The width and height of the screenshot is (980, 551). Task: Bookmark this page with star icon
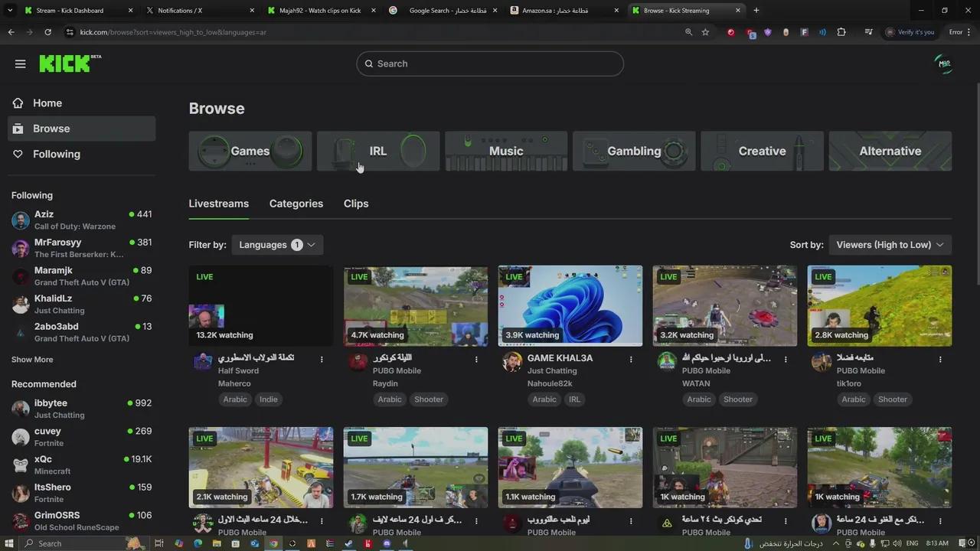click(x=705, y=32)
